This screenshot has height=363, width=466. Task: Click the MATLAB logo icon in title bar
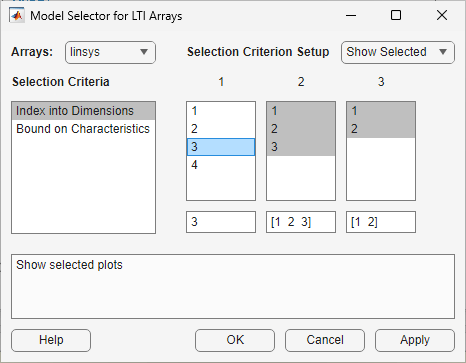tap(17, 16)
